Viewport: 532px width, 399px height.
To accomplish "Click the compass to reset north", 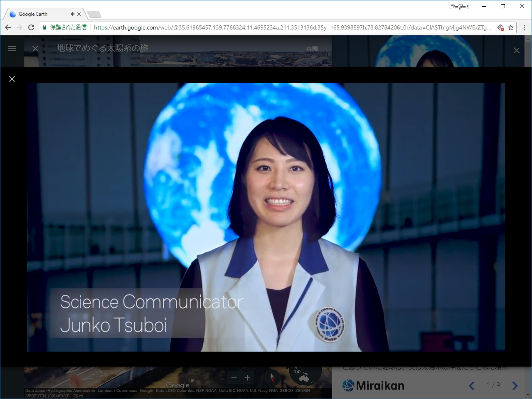I will (x=272, y=377).
